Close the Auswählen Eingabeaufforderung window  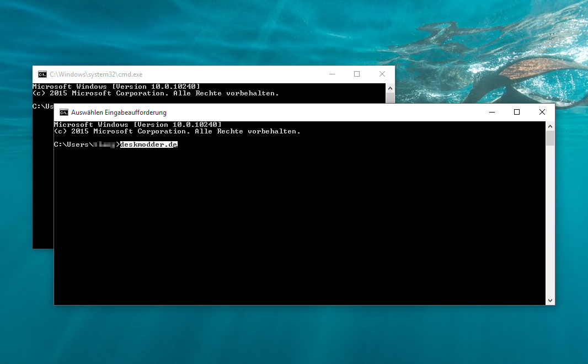542,112
